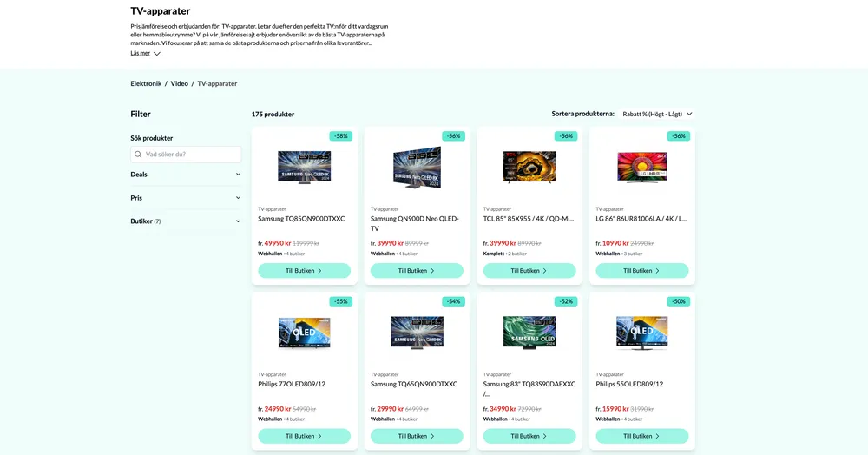Go to Video breadcrumb
The image size is (868, 455).
180,83
